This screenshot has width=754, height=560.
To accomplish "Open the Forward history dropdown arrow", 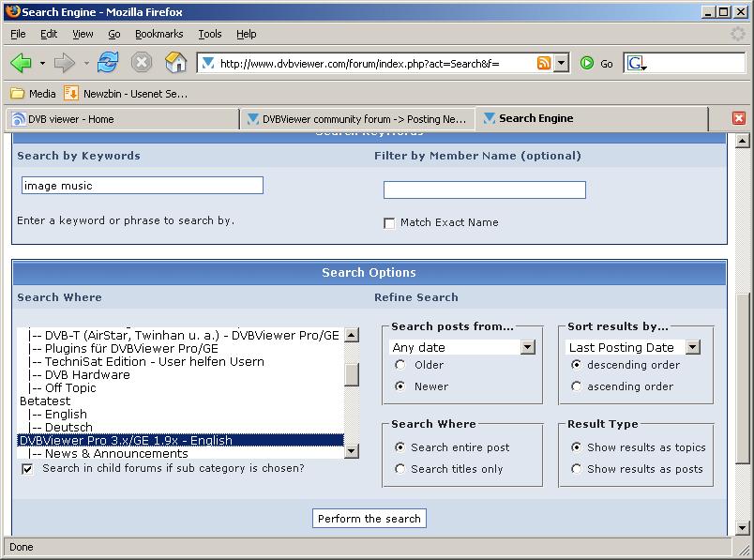I will (86, 63).
